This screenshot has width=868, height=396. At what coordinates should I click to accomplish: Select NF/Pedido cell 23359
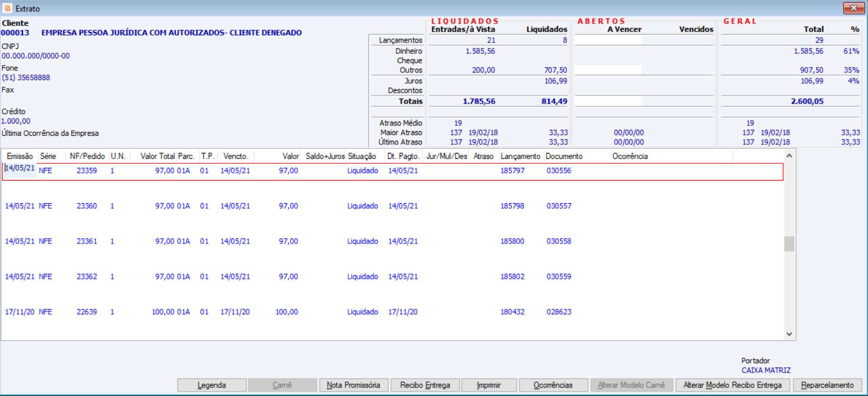(87, 171)
